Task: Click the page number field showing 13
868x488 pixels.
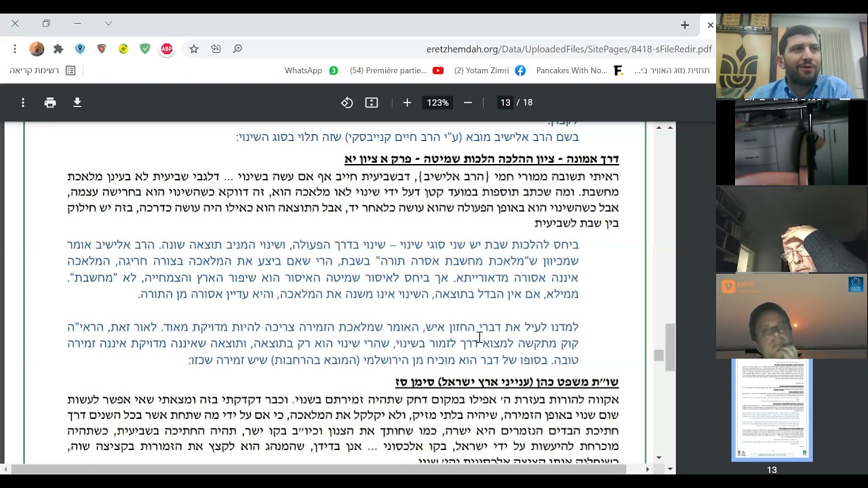Action: tap(505, 102)
